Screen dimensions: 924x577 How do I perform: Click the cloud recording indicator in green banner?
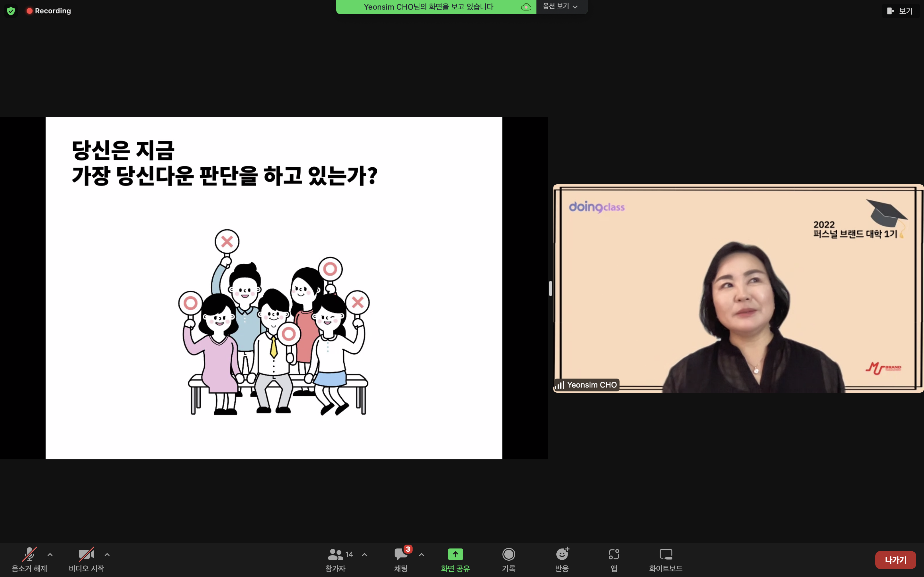tap(526, 7)
